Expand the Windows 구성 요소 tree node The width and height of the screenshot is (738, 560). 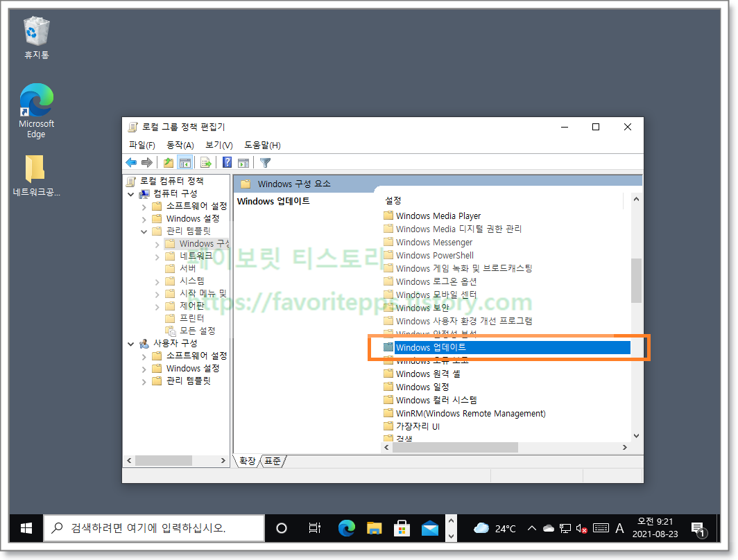[x=157, y=244]
